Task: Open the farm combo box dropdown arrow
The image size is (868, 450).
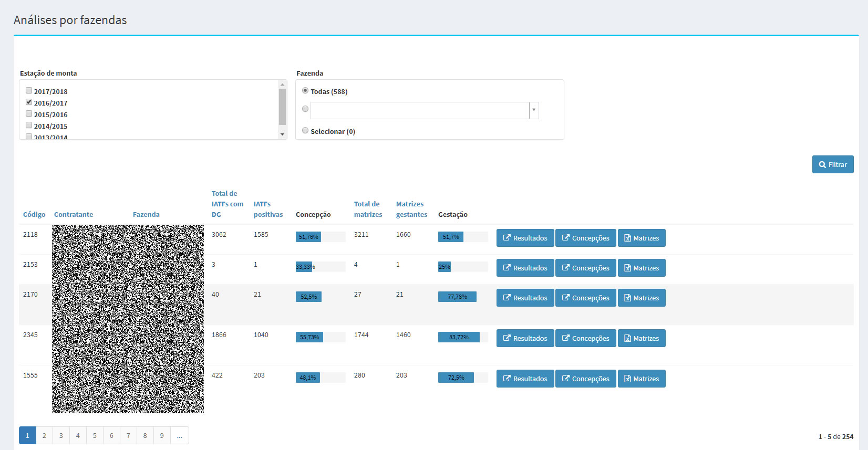Action: [x=534, y=110]
